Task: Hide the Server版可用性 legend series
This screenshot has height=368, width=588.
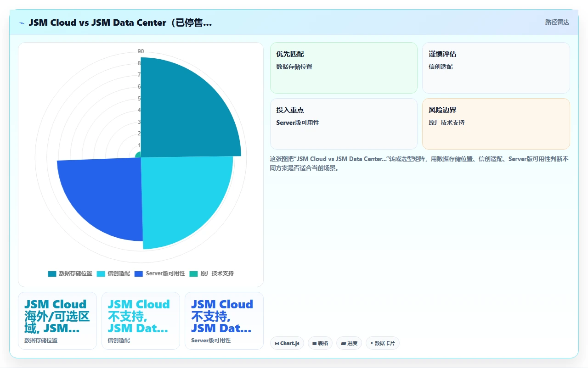Action: (x=159, y=273)
